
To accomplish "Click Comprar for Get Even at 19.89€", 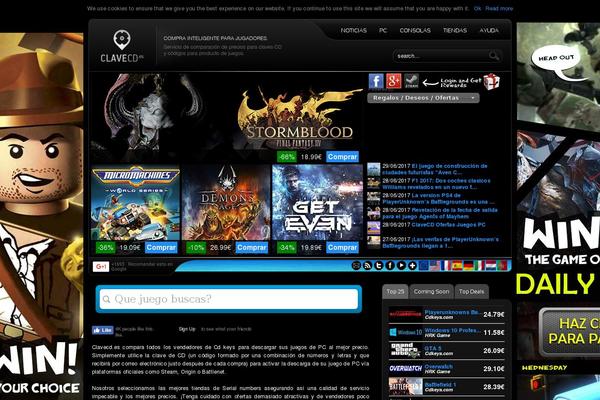I will click(x=342, y=247).
